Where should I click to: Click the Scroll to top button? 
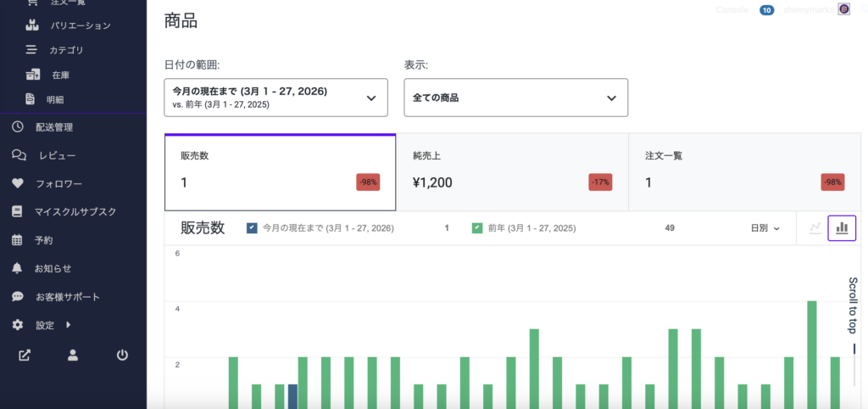point(853,305)
